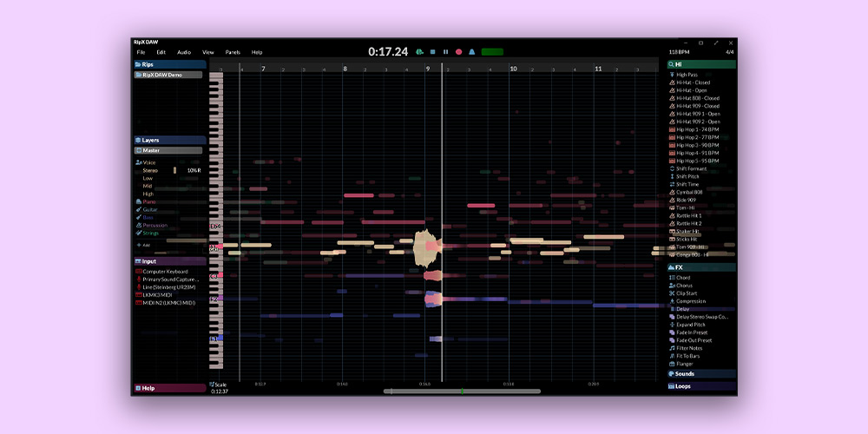Enable Primary Sound Capture input
Image resolution: width=868 pixels, height=434 pixels.
[170, 279]
